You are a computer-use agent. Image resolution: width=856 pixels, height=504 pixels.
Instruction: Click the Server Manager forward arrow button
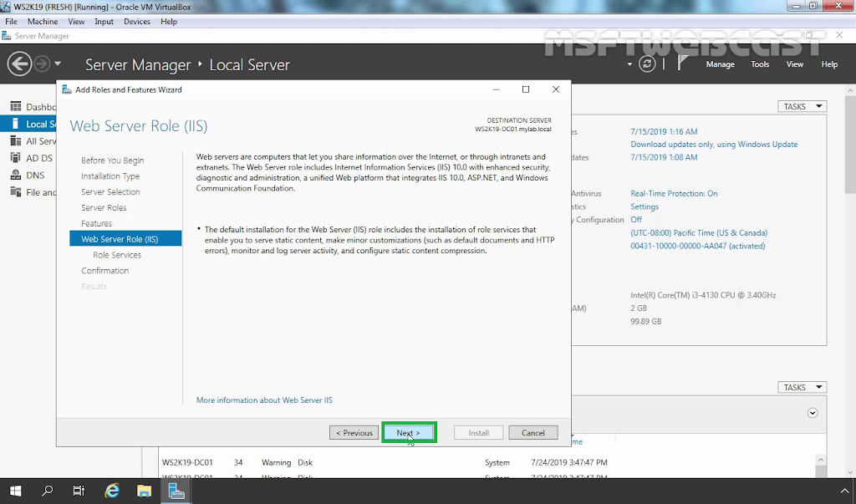[x=42, y=64]
